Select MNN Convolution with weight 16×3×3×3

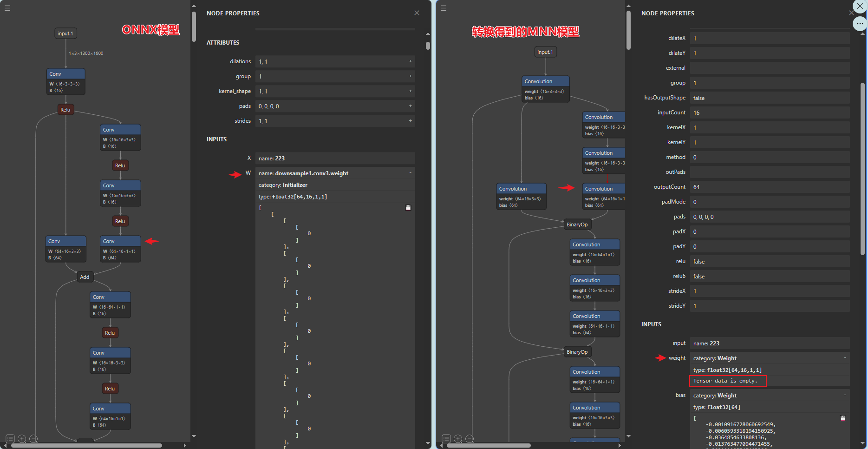click(x=545, y=89)
